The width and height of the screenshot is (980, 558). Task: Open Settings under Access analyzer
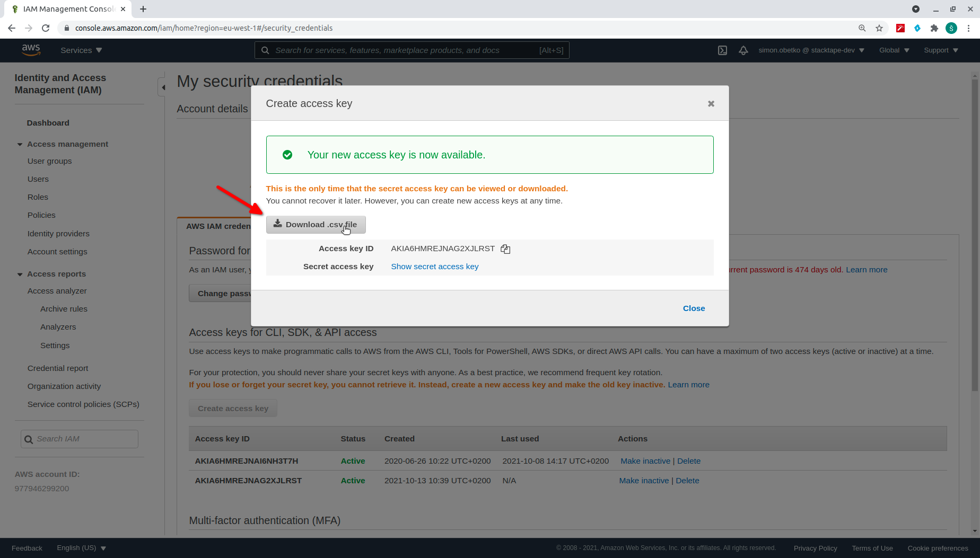point(55,346)
